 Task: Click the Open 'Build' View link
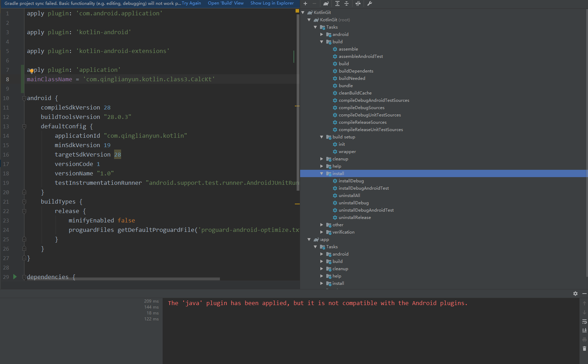tap(225, 3)
